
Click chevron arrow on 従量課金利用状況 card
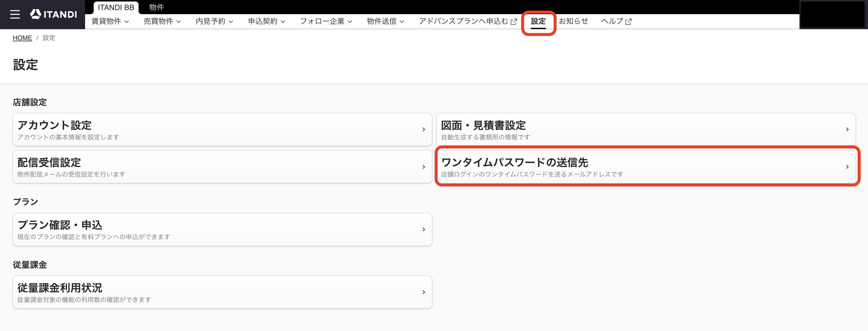424,292
